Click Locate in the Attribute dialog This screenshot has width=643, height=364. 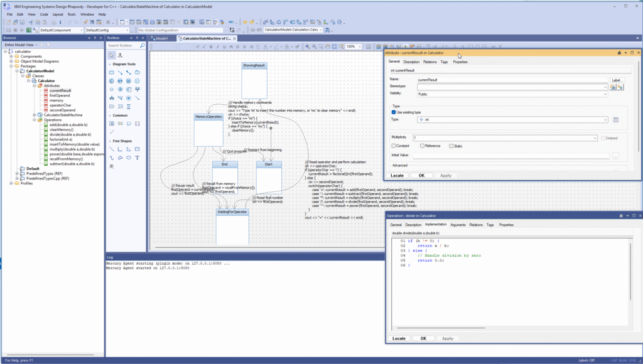point(397,176)
